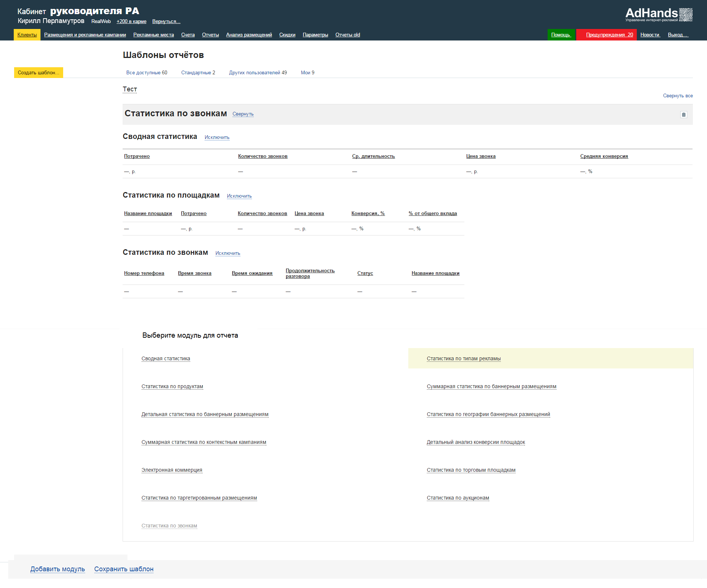Collapse the Статистика по звонкам module
707x588 pixels.
pos(243,114)
